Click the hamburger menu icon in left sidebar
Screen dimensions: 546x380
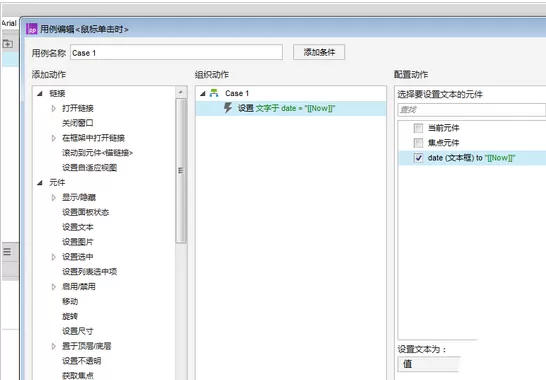tap(7, 251)
